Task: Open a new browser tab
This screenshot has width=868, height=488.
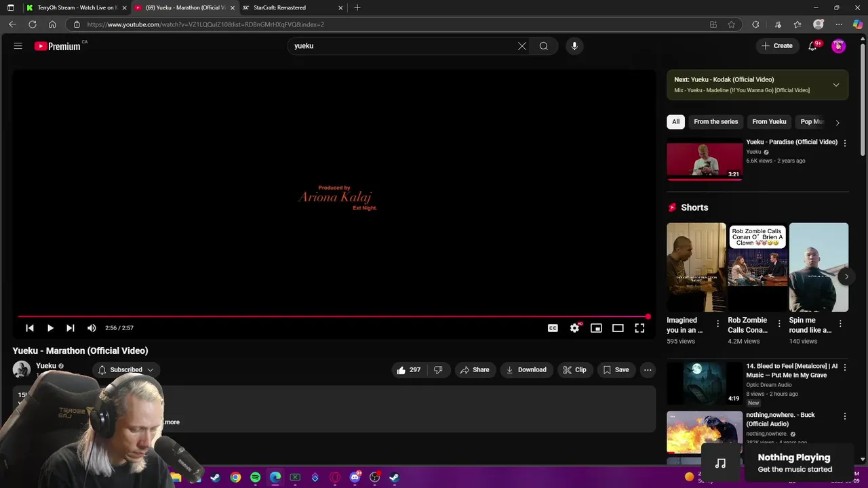Action: tap(357, 7)
